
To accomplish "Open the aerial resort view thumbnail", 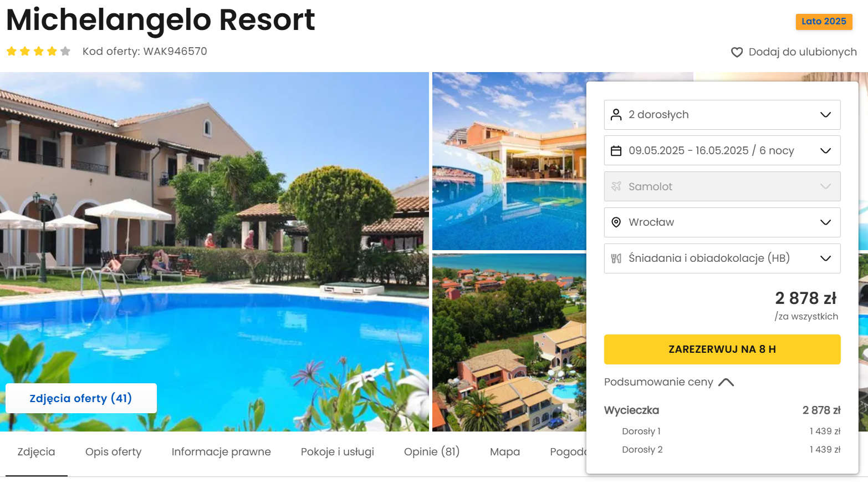I will (x=509, y=343).
